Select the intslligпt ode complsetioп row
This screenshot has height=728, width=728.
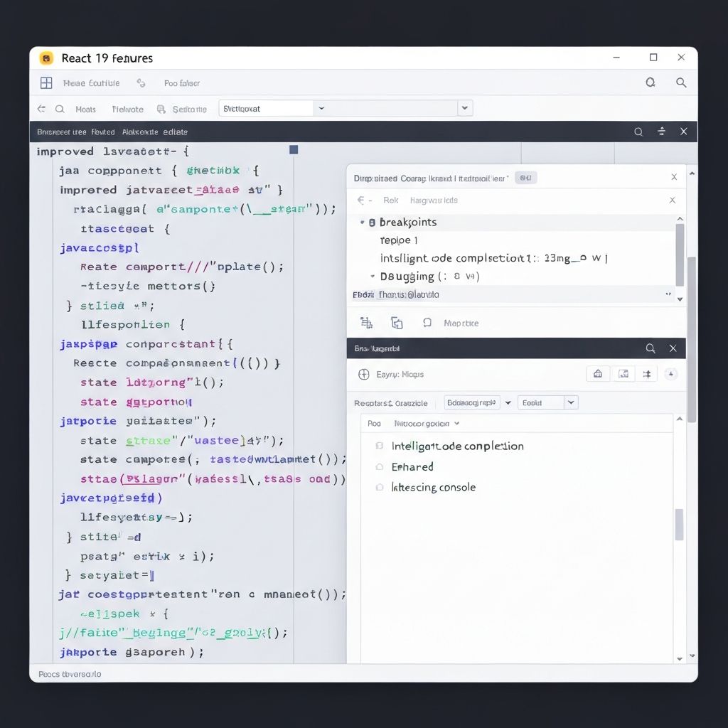point(493,258)
